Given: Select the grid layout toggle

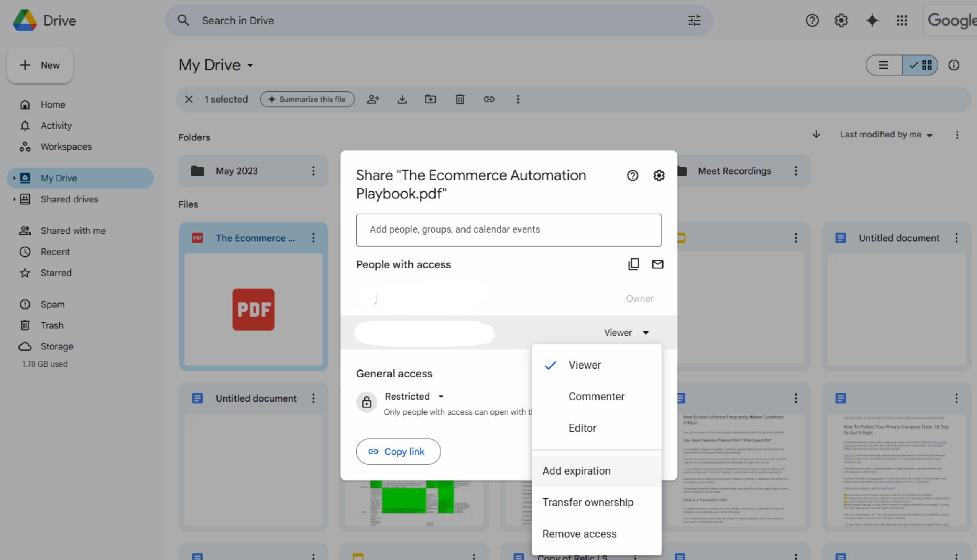Looking at the screenshot, I should [x=920, y=65].
